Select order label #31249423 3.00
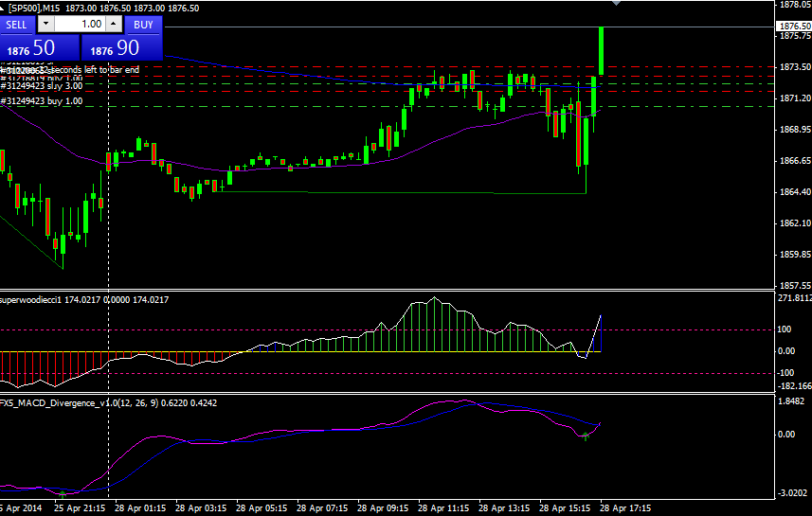Viewport: 812px width, 516px height. 42,86
